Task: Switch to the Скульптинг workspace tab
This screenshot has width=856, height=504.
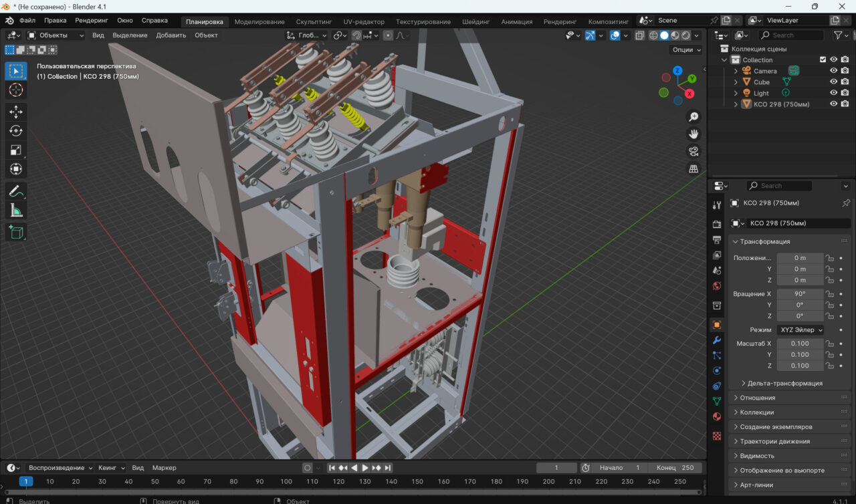Action: coord(314,21)
